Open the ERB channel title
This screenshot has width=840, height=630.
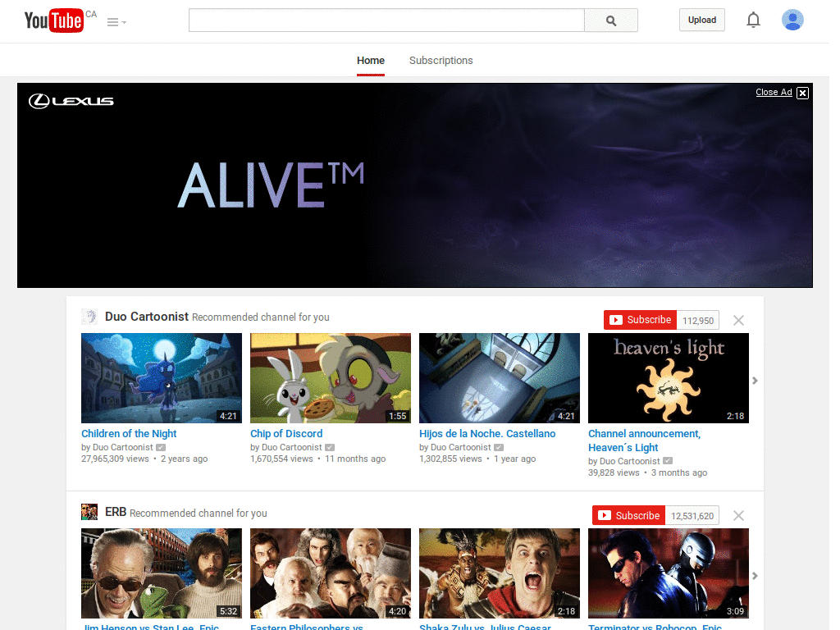point(116,512)
